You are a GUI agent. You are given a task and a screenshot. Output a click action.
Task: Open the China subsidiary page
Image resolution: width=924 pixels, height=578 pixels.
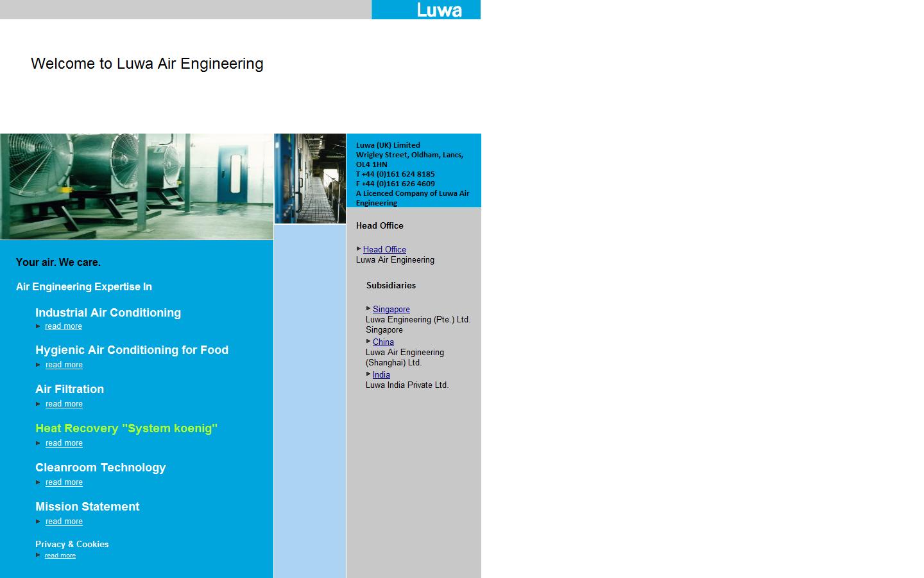(x=383, y=342)
